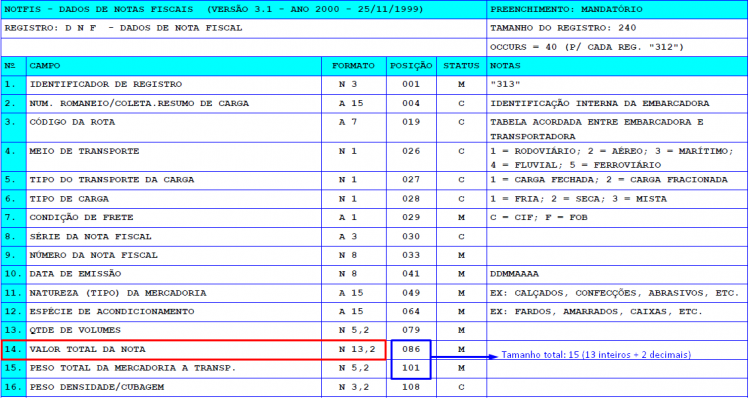Click 'TRANSPORTADORA' note line in row 3
The image size is (750, 399).
[533, 136]
